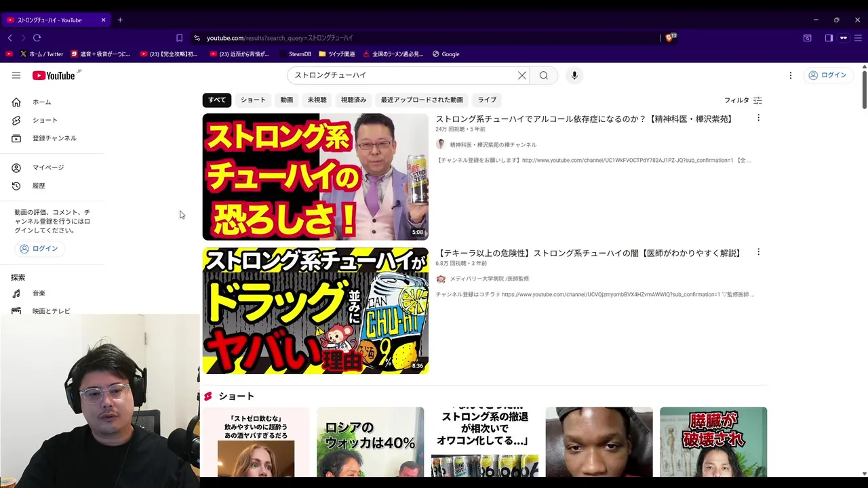The image size is (868, 488).
Task: Open the browser main hamburger menu
Action: click(x=858, y=38)
